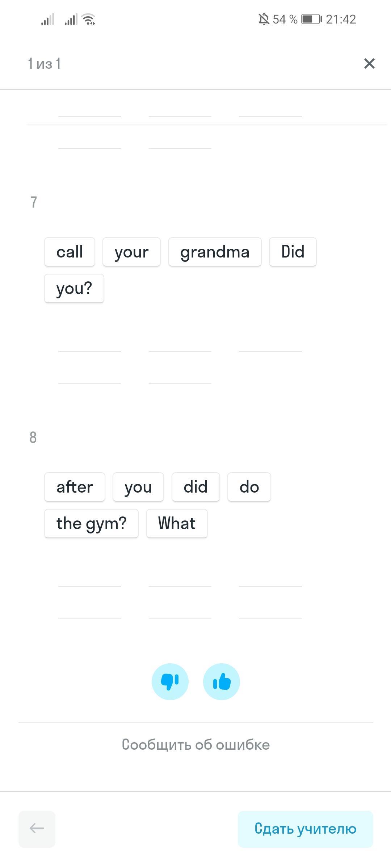Select the "after" word tile

(x=75, y=487)
